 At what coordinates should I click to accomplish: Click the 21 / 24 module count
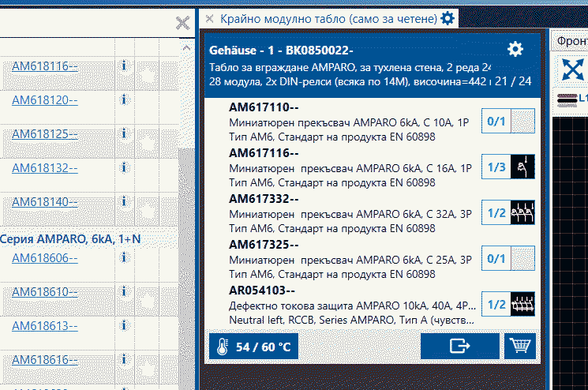[x=512, y=81]
